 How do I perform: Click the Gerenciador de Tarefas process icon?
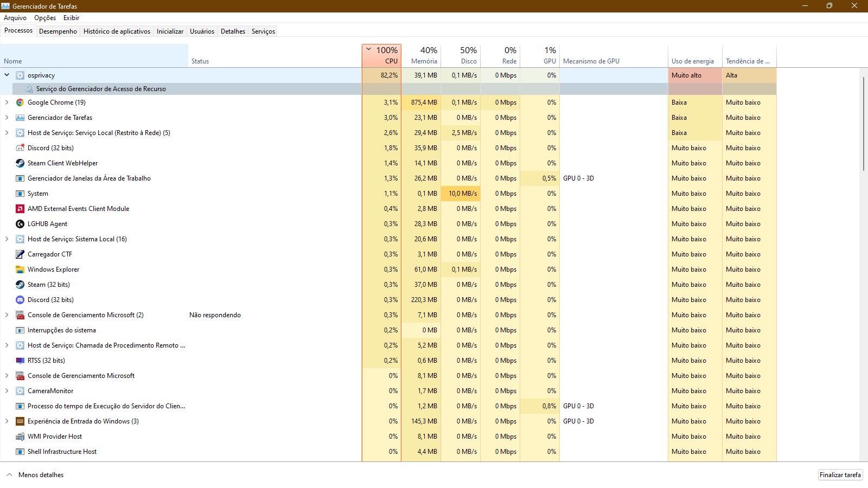(x=20, y=118)
